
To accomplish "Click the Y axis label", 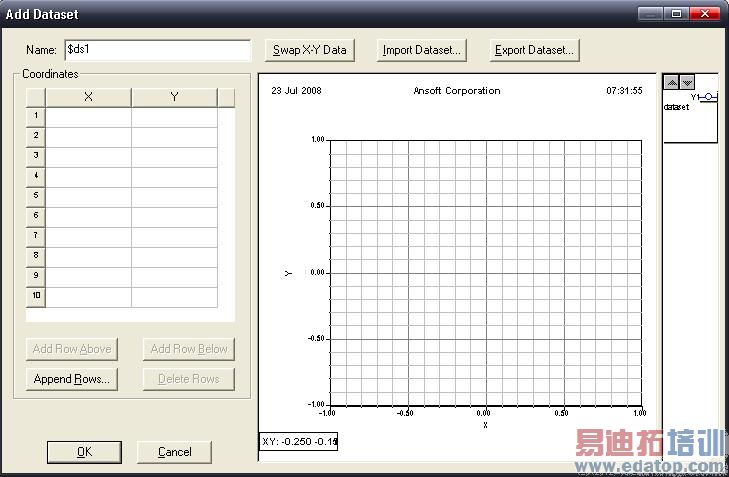I will pos(288,273).
